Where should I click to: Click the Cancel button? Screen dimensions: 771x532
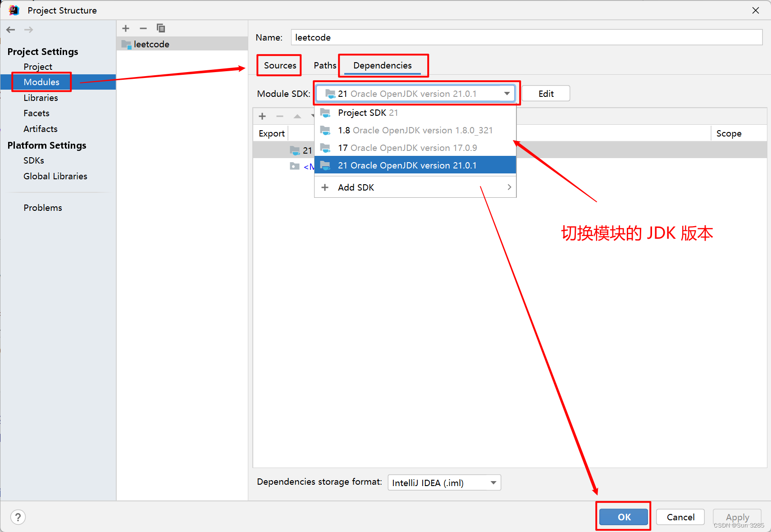pyautogui.click(x=680, y=517)
